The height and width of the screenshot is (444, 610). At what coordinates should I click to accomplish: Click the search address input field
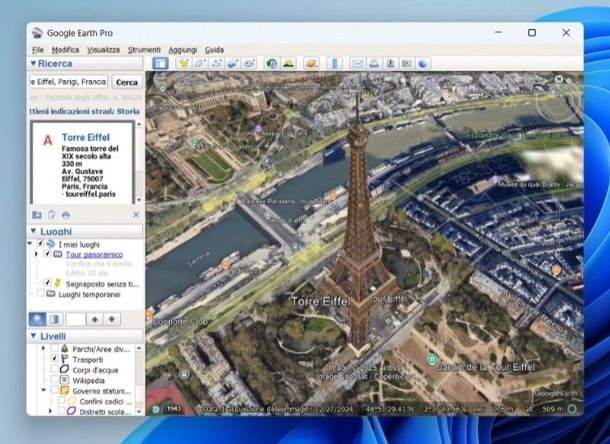pyautogui.click(x=69, y=82)
